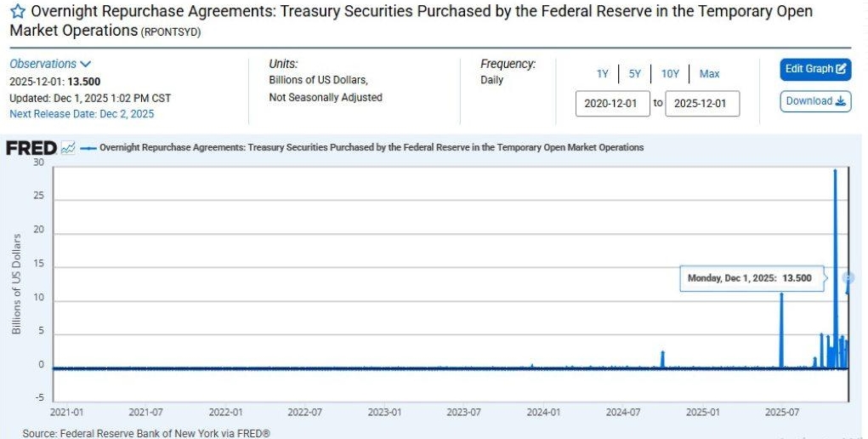Screen dimensions: 868x439
Task: Click the chart icon next to FRED logo
Action: [68, 148]
